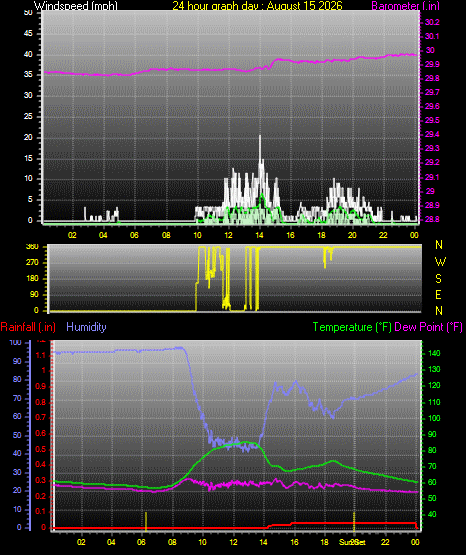This screenshot has height=555, width=466.
Task: Click the Barometer (.in) axis title
Action: [405, 6]
